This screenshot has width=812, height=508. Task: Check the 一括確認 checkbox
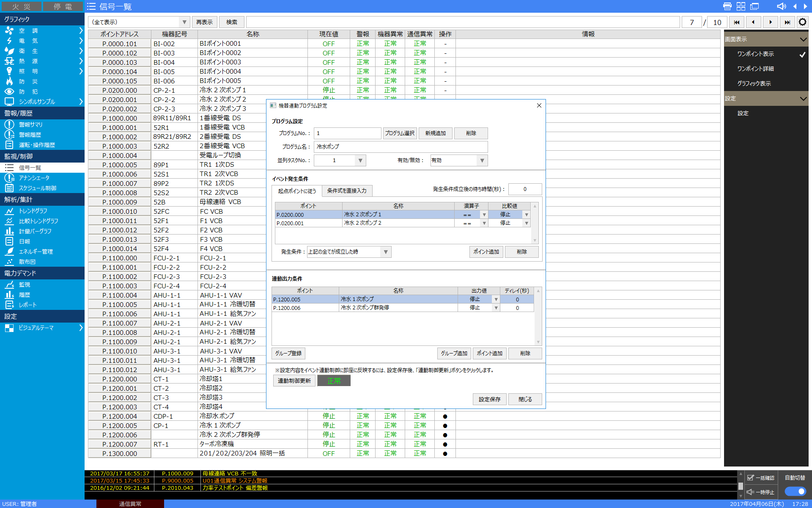(751, 478)
